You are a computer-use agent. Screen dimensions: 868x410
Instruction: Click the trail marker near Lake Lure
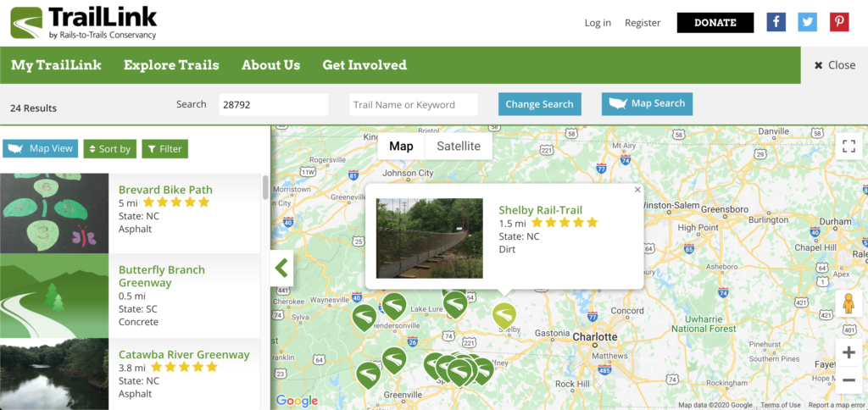pyautogui.click(x=455, y=305)
